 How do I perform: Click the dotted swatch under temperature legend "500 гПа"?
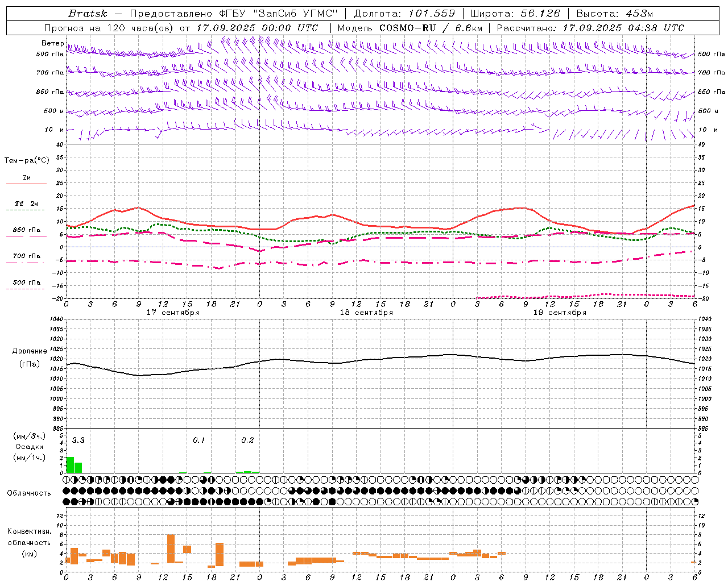[26, 289]
